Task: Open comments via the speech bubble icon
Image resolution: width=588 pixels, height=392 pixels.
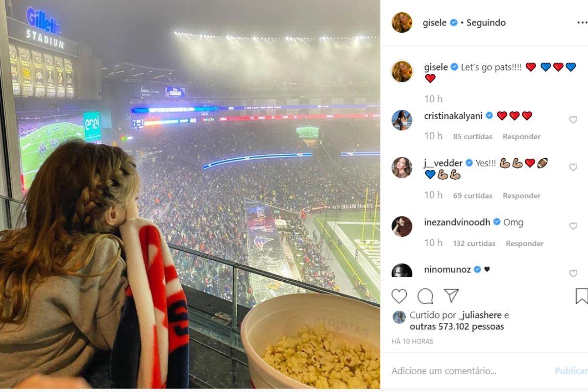Action: point(425,296)
